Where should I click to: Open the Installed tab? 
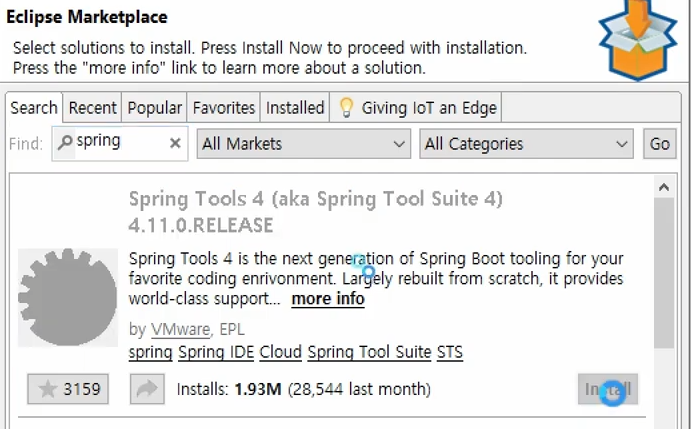point(295,108)
